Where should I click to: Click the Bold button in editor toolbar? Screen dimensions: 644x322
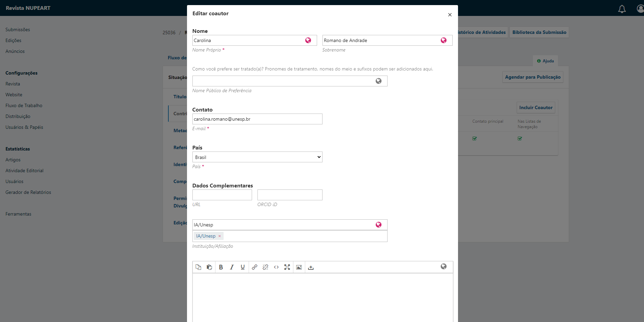click(221, 267)
